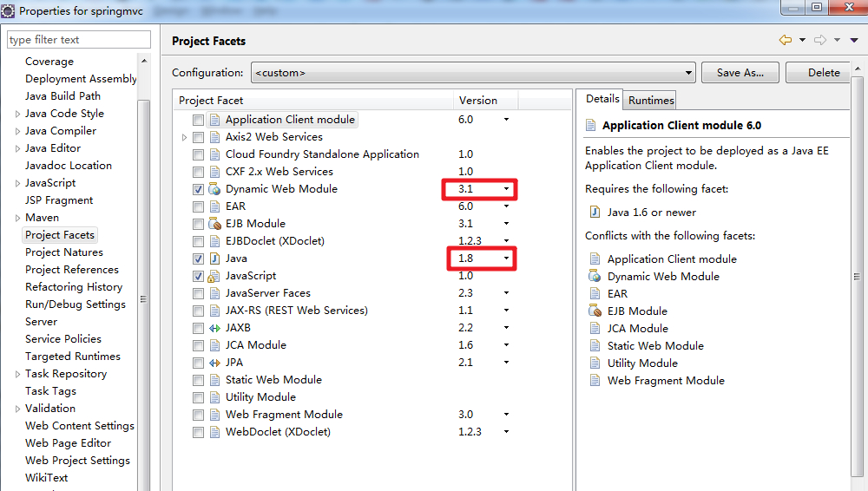Click EJB Module icon in conflicts list
Screen dimensions: 868x491
pyautogui.click(x=595, y=311)
